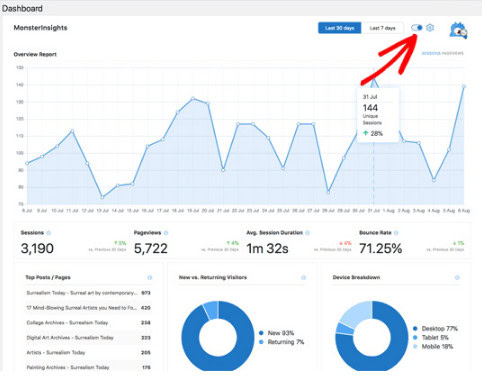Screen dimensions: 482x378
Task: Switch to Last 7 days range
Action: [x=382, y=28]
